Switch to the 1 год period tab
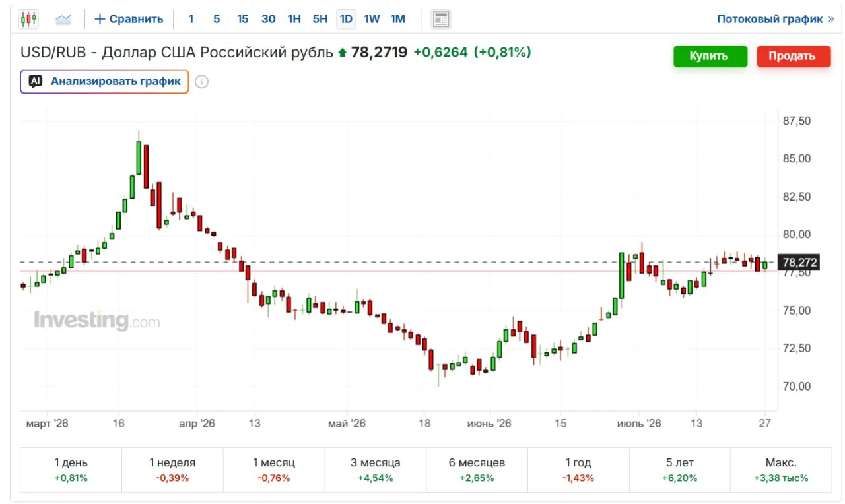Image resolution: width=845 pixels, height=504 pixels. point(578,470)
